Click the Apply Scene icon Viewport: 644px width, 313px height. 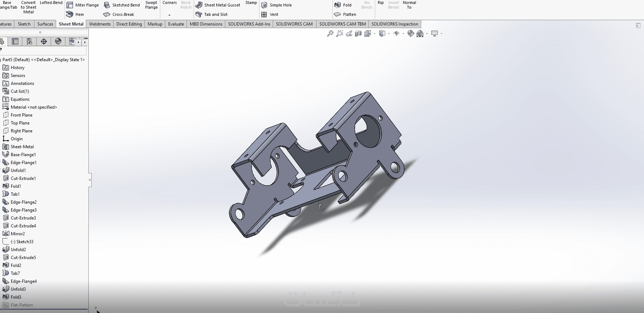click(x=420, y=33)
